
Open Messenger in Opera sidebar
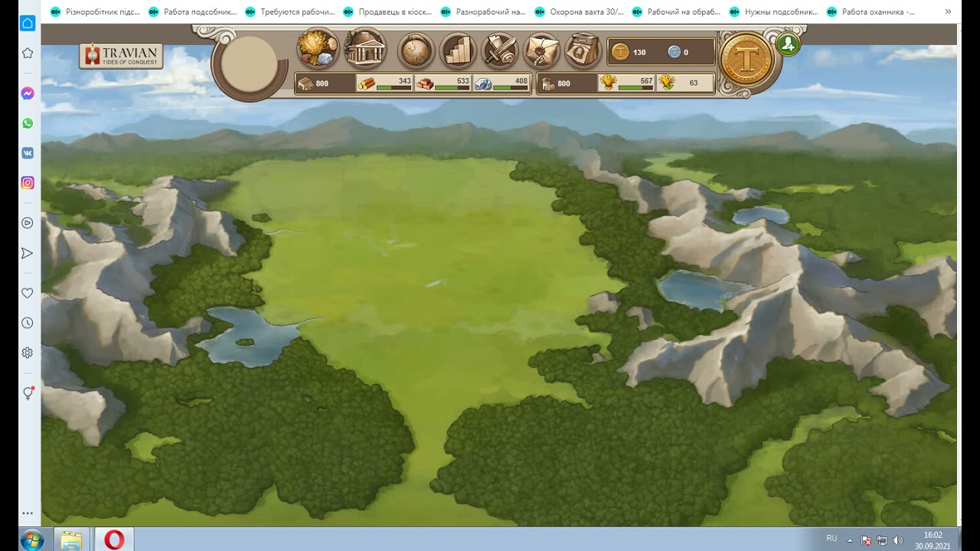click(x=28, y=93)
